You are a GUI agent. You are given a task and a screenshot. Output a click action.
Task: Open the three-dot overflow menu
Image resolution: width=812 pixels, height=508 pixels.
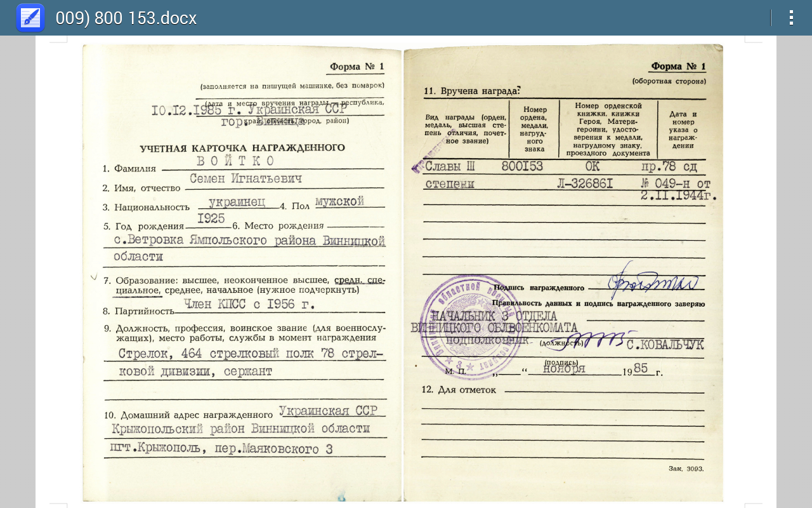(x=790, y=18)
